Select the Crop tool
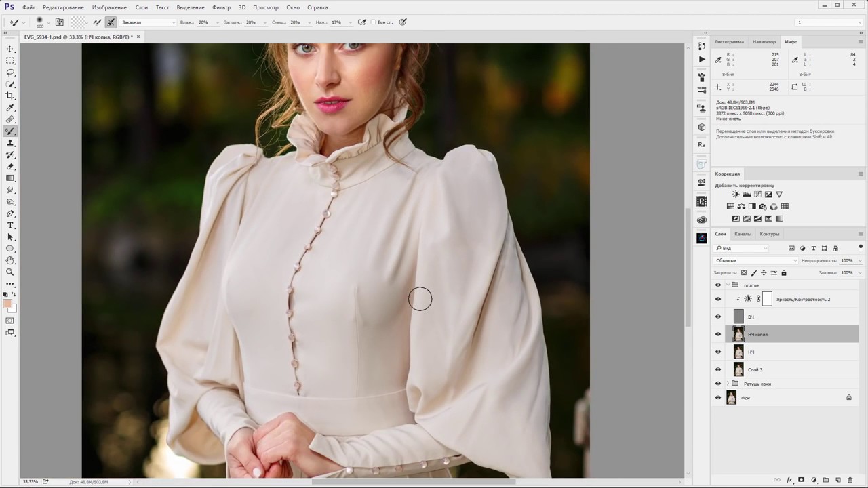868x488 pixels. 10,96
